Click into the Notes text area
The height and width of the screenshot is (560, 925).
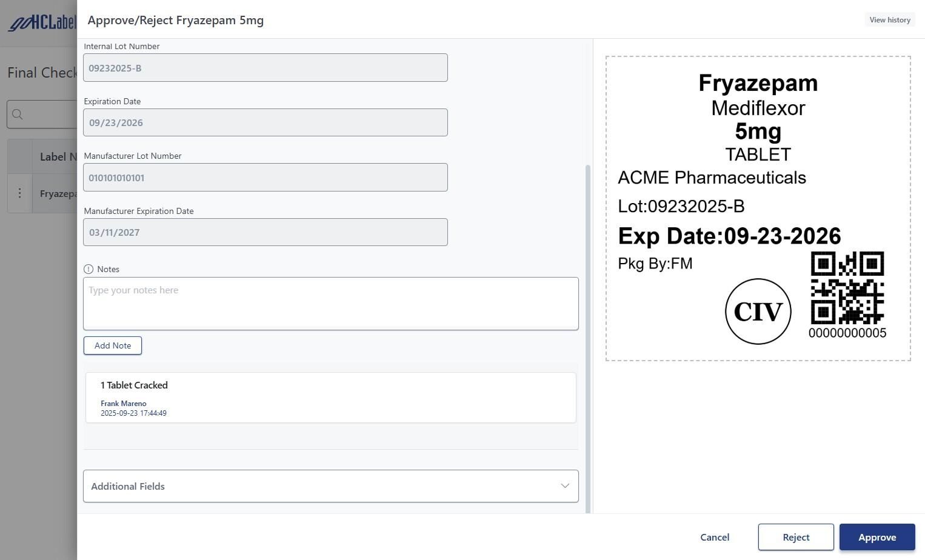click(330, 304)
